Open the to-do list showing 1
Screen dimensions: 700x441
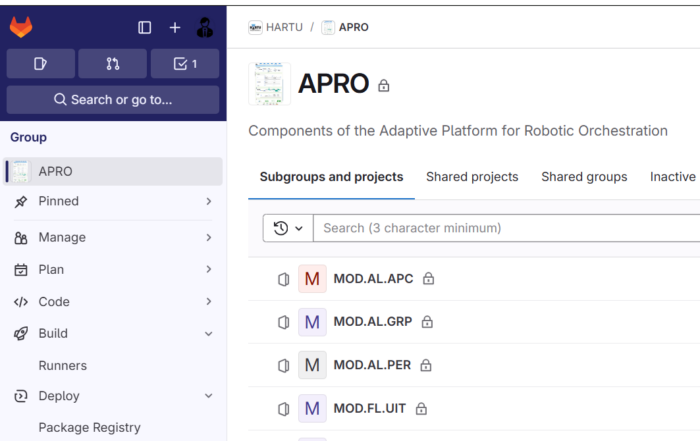point(185,64)
